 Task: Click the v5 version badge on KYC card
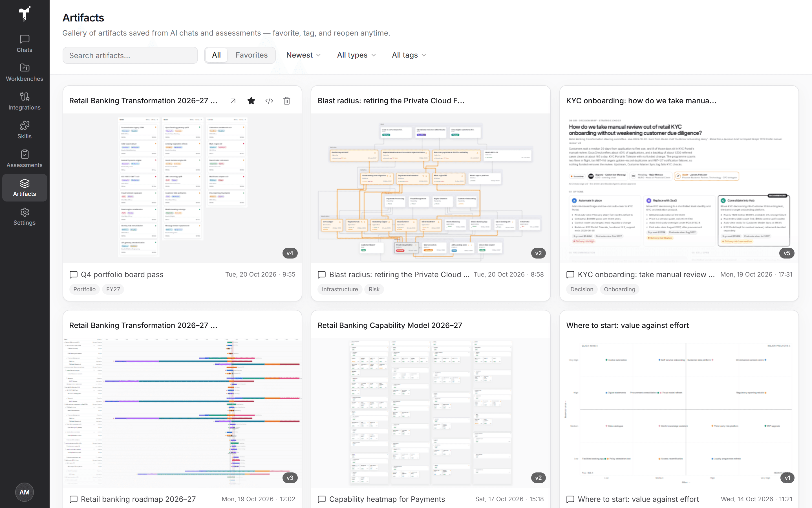tap(787, 253)
